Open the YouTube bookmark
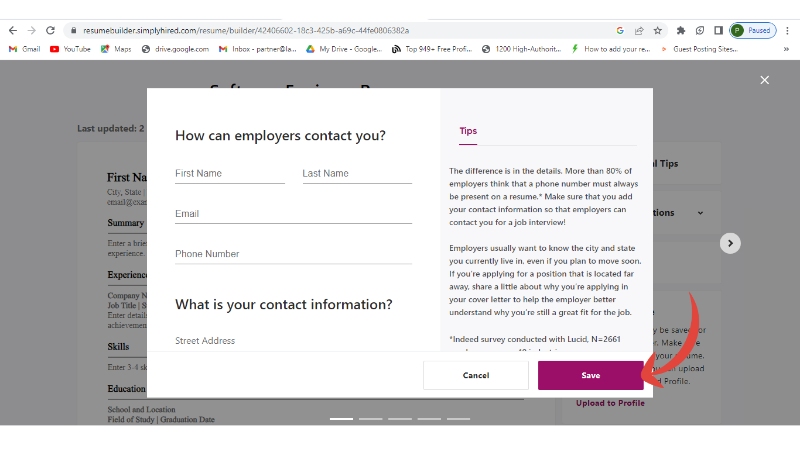The width and height of the screenshot is (800, 449). click(x=70, y=48)
